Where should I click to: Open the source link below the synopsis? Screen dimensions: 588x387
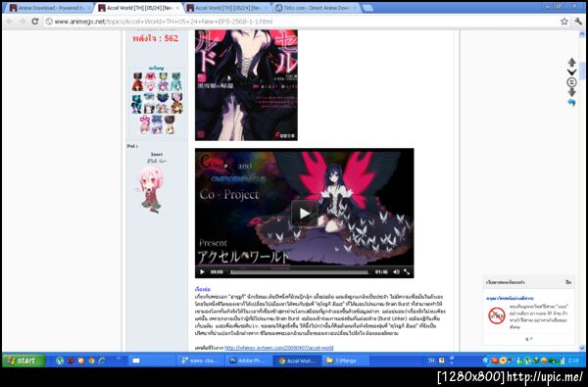[x=278, y=348]
